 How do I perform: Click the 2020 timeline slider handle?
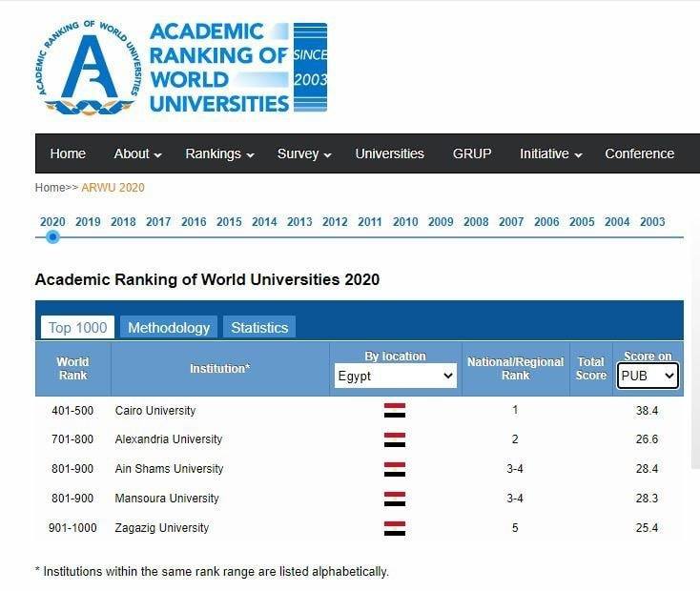[52, 237]
